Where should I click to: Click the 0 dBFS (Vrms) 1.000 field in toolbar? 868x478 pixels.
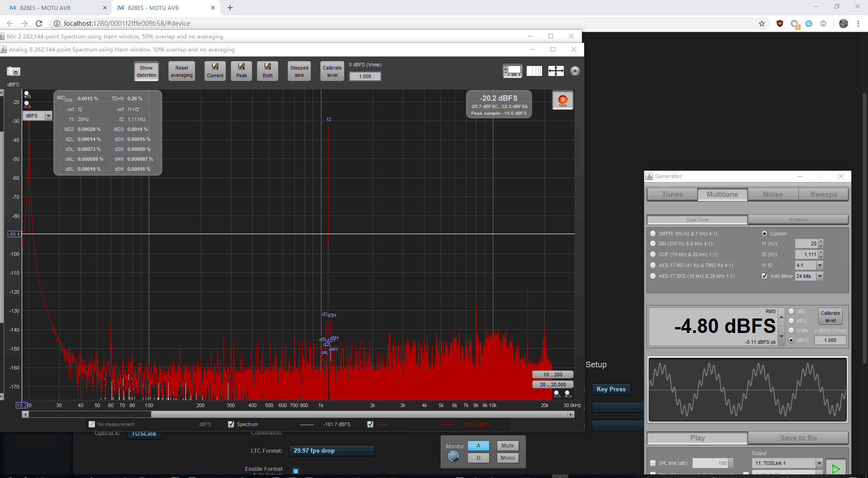365,76
